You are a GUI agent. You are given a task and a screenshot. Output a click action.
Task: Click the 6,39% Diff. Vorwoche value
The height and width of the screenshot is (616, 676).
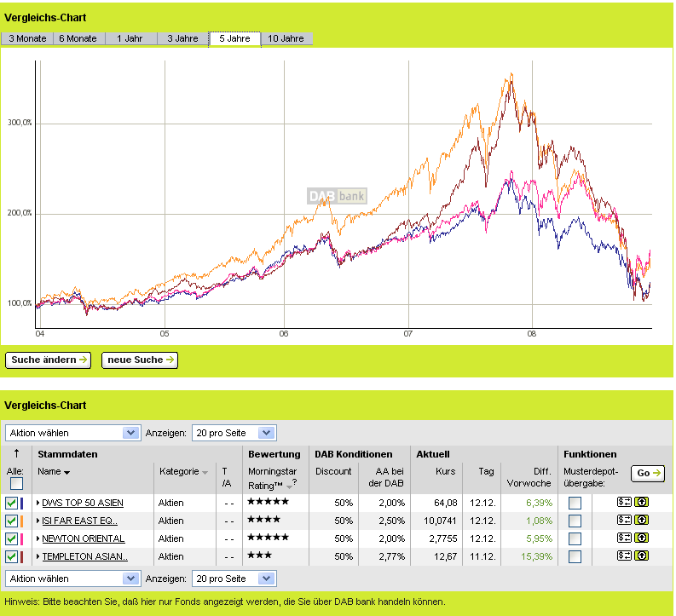tap(539, 503)
